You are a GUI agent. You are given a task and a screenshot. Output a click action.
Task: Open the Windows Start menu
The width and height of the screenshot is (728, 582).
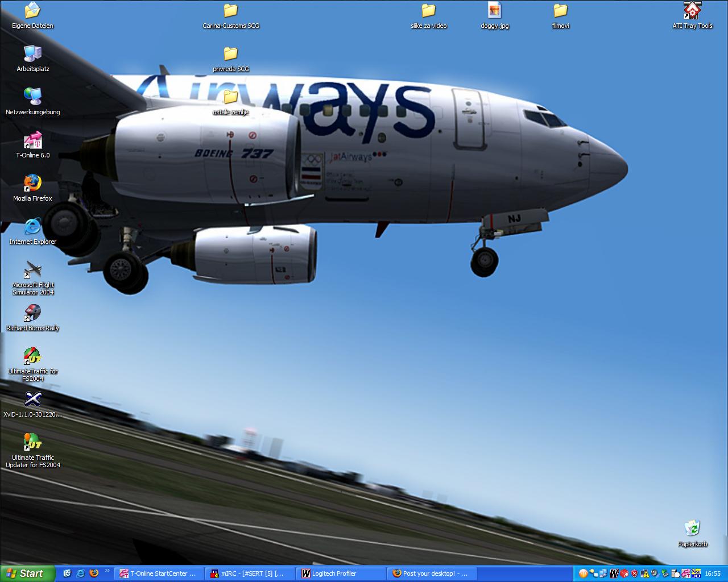pyautogui.click(x=27, y=573)
